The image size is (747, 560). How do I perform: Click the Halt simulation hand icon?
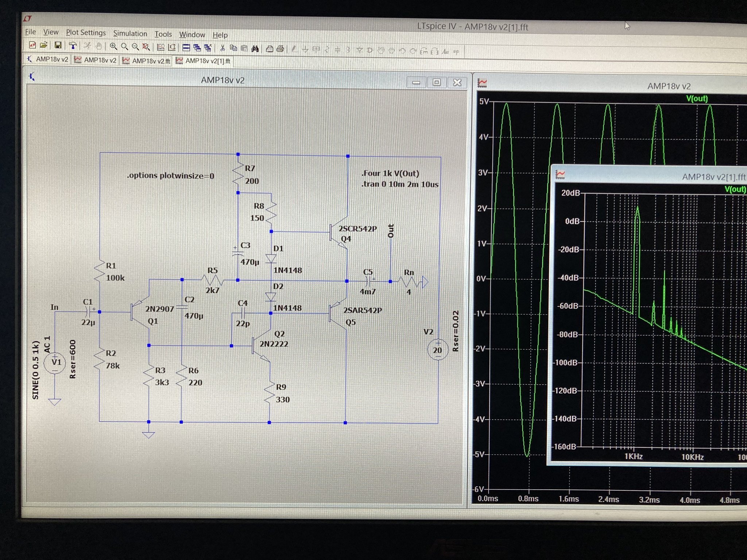(98, 46)
